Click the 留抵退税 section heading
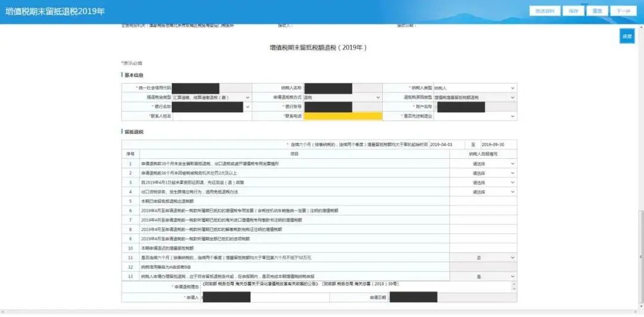 pyautogui.click(x=134, y=132)
